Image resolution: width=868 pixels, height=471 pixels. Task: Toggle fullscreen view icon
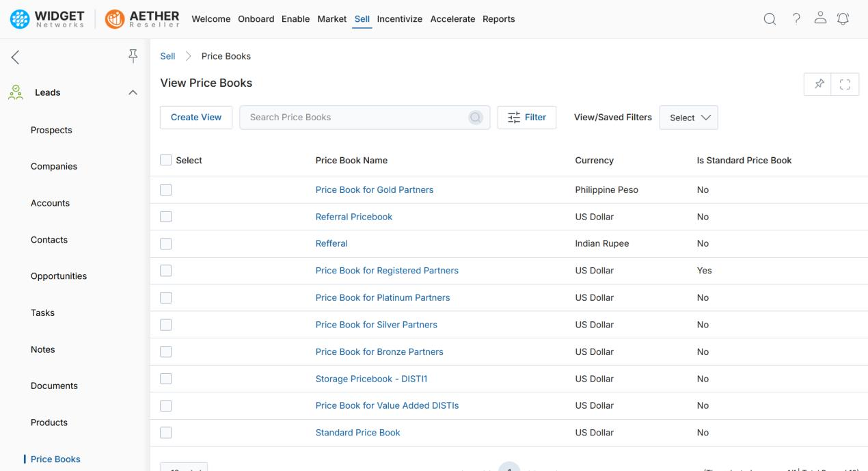pyautogui.click(x=845, y=84)
